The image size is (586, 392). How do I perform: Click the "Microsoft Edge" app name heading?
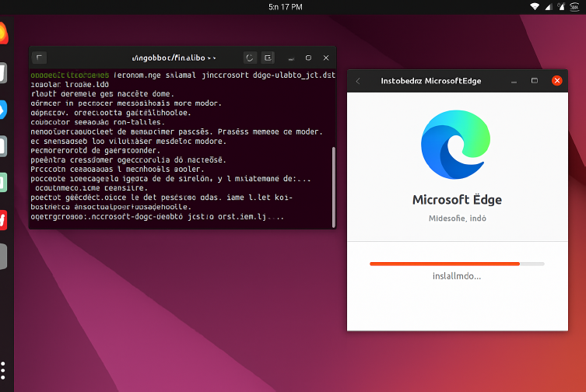(x=457, y=200)
